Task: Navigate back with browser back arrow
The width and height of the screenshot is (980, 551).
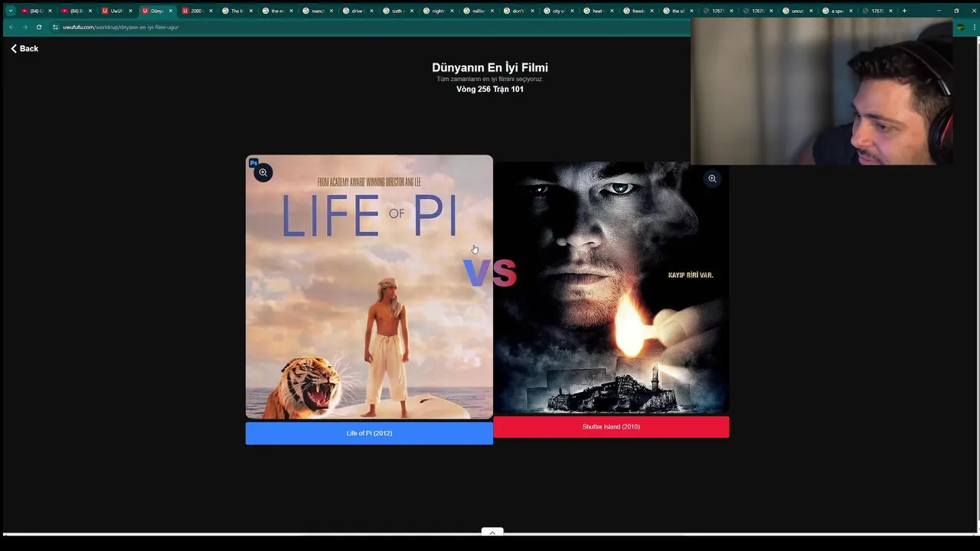Action: (x=11, y=27)
